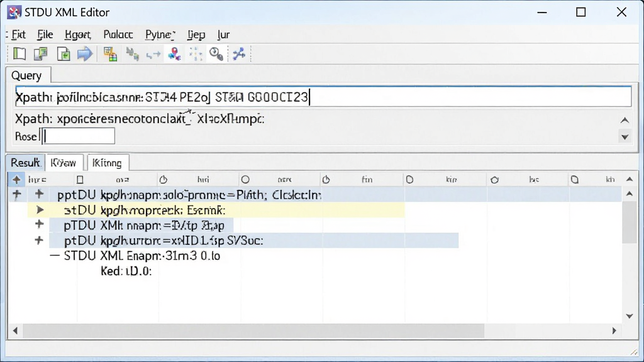
Task: Click the pentagon icon before the 'lsc' column
Action: point(494,179)
